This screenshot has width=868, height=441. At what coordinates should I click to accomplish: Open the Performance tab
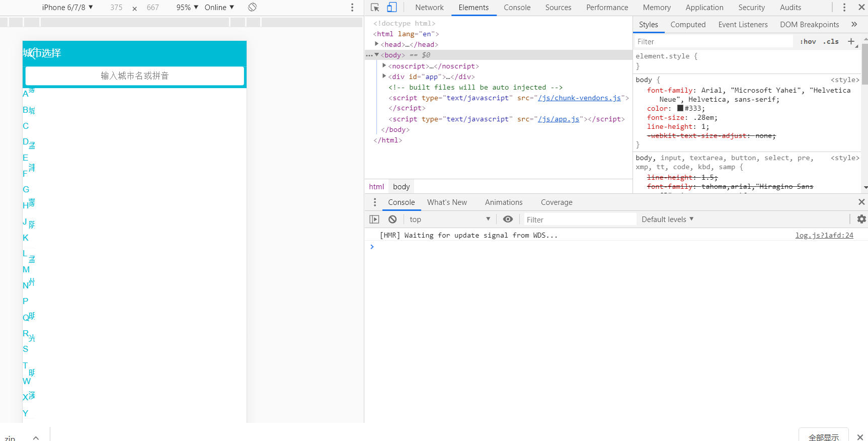point(607,7)
